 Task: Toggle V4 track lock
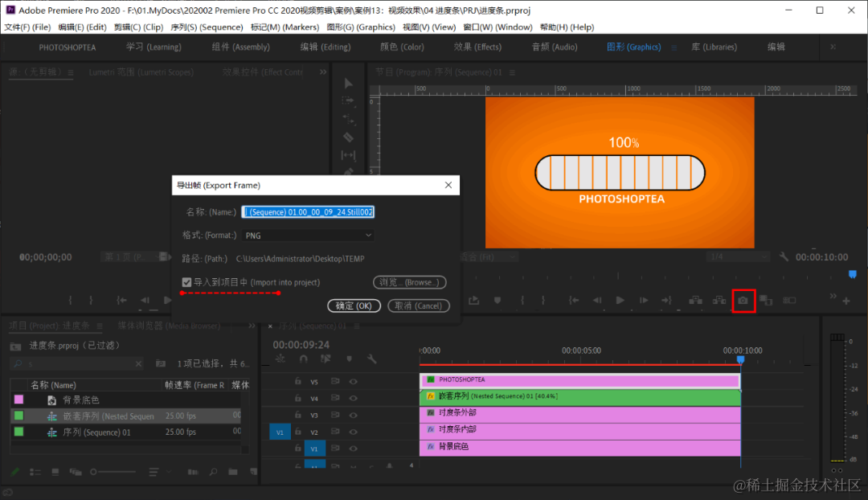298,398
